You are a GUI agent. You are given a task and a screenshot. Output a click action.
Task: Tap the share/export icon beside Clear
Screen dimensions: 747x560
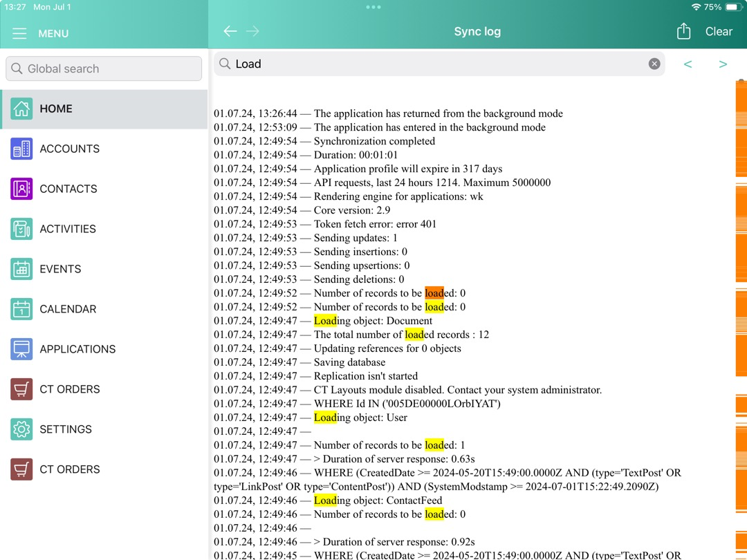683,31
